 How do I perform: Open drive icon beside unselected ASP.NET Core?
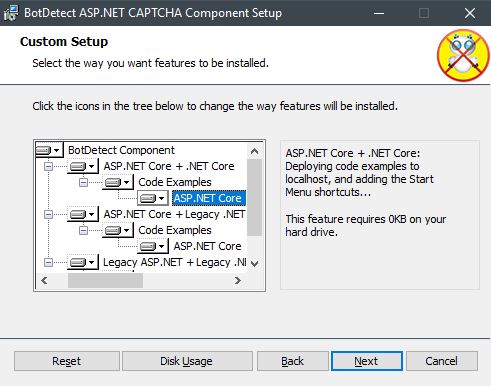[x=153, y=246]
